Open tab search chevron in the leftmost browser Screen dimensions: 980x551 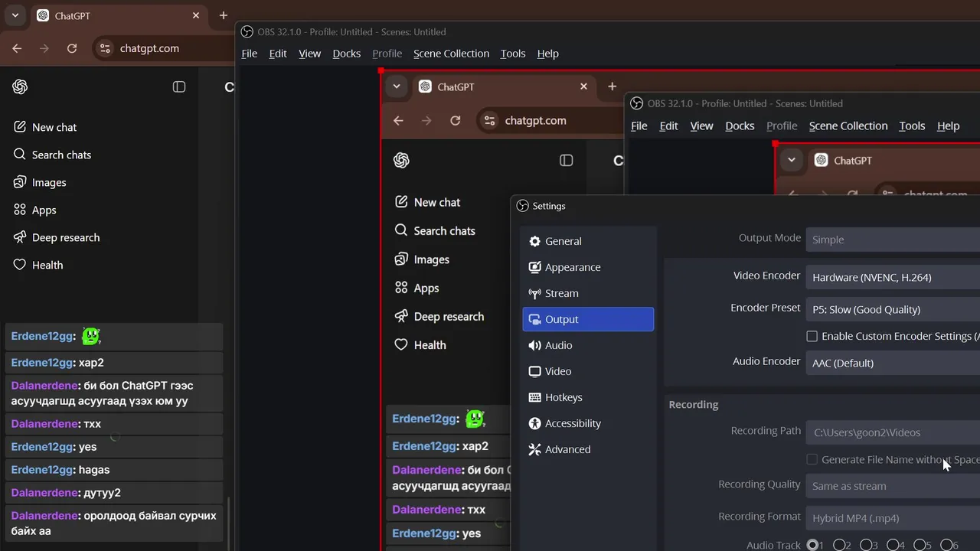(15, 15)
